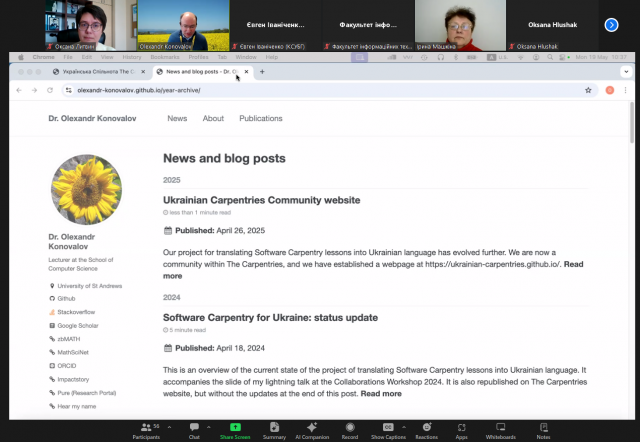The width and height of the screenshot is (640, 442).
Task: Select the News and blog posts tab
Action: coord(202,72)
